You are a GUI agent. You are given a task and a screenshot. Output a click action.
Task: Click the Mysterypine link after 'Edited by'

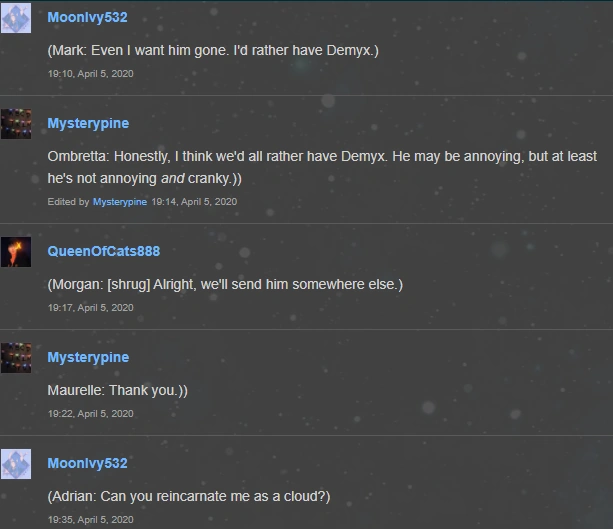click(x=120, y=202)
